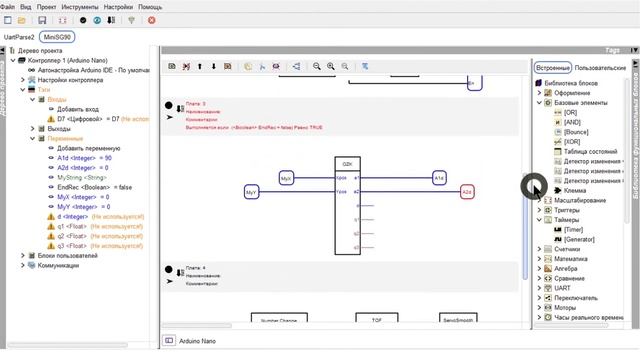Click the MyX input block on the canvas

286,178
